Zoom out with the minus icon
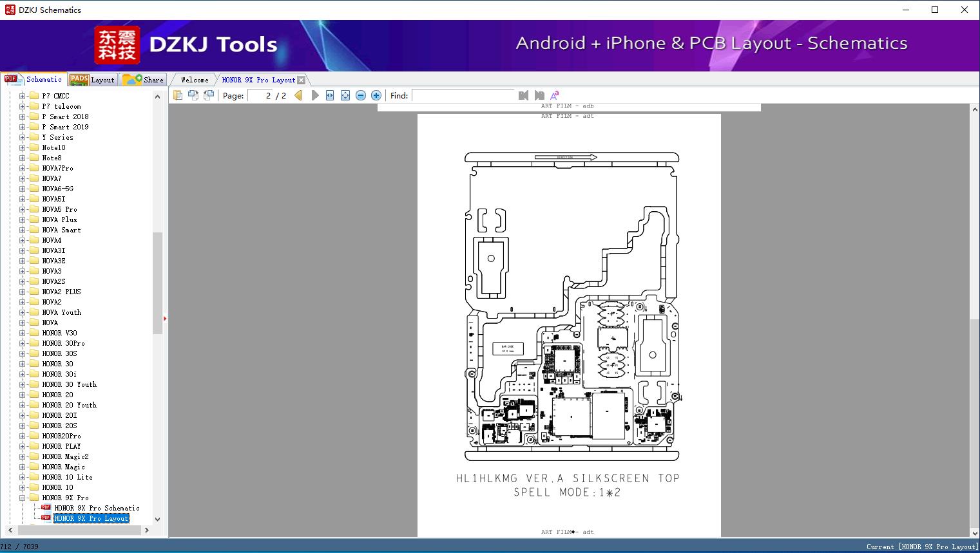This screenshot has height=553, width=980. pyautogui.click(x=361, y=95)
